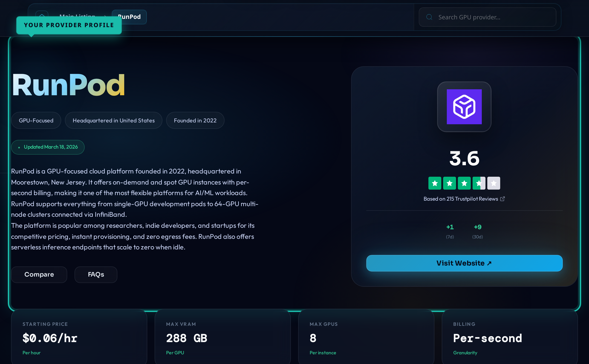Viewport: 589px width, 364px height.
Task: Click the +1 seven-day change value
Action: (x=450, y=227)
